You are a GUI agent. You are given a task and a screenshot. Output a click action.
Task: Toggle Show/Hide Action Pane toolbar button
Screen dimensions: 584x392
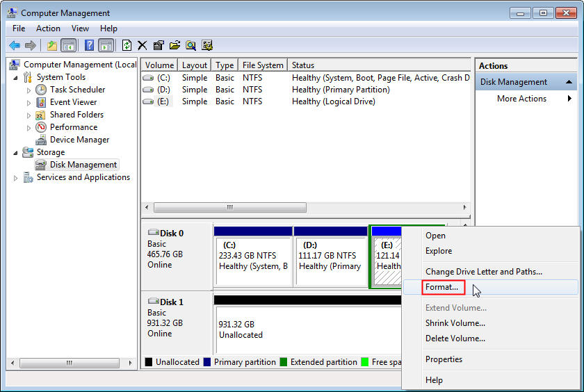click(106, 45)
